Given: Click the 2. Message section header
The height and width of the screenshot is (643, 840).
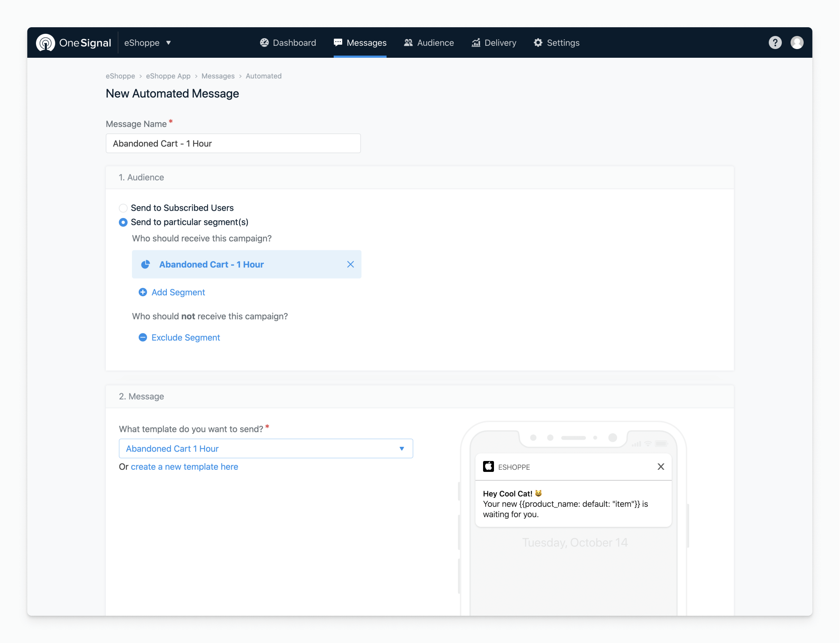Looking at the screenshot, I should tap(141, 396).
